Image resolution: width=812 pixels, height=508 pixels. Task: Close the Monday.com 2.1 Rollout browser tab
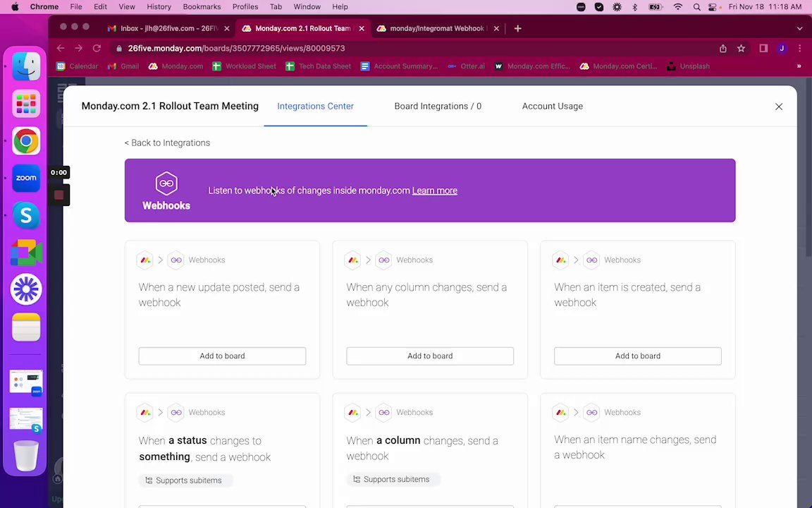coord(362,28)
